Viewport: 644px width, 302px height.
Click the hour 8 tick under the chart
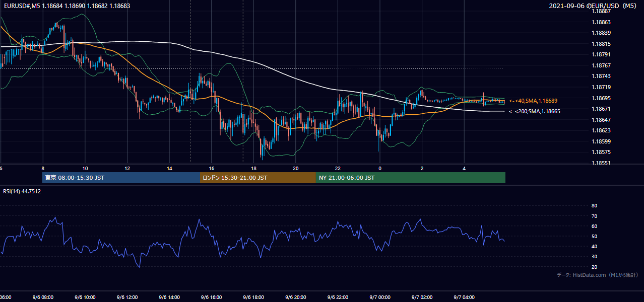pos(43,168)
